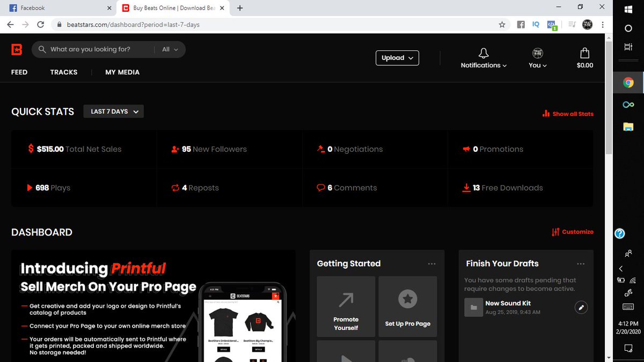This screenshot has width=644, height=362.
Task: Open a new browser tab
Action: pyautogui.click(x=240, y=8)
